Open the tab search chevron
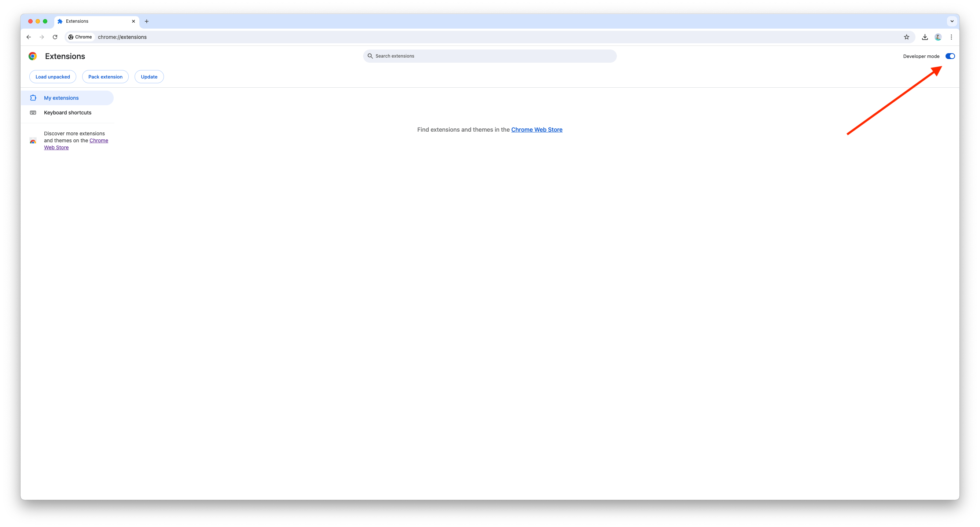Screen dimensions: 980x527 (952, 21)
